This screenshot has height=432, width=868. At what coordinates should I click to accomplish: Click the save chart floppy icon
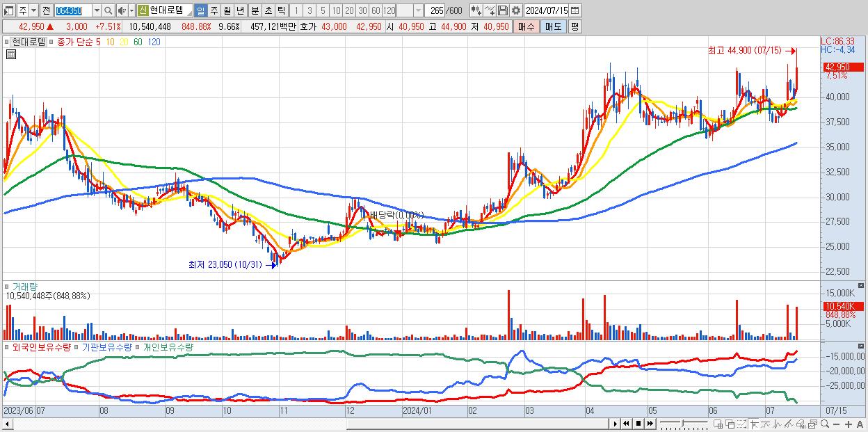pyautogui.click(x=503, y=10)
